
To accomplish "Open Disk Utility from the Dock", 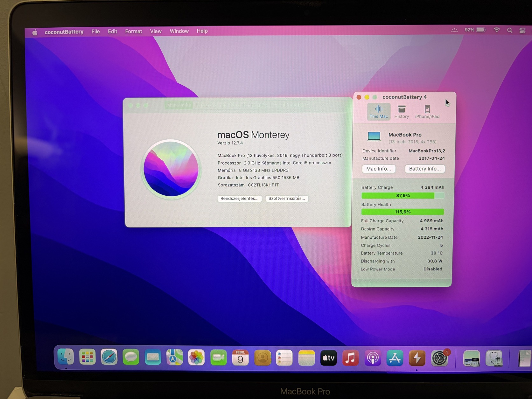I will pos(494,359).
